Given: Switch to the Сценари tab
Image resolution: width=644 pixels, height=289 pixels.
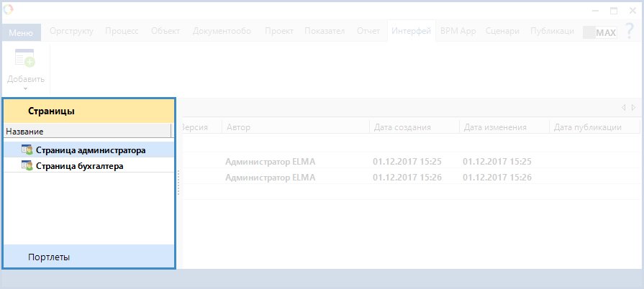Looking at the screenshot, I should tap(502, 31).
